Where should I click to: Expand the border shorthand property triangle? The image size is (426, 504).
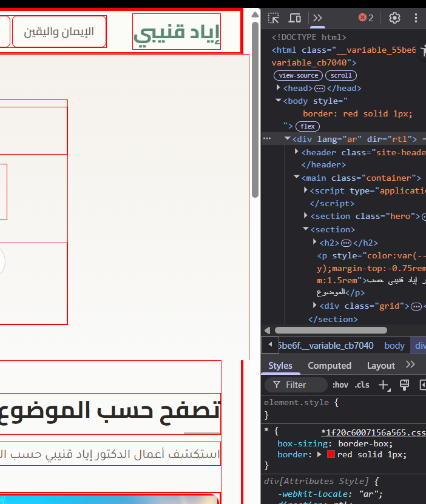319,454
